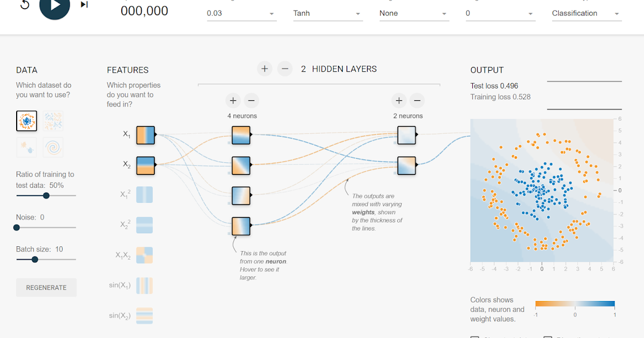Disable the X2 input feature

pyautogui.click(x=145, y=165)
